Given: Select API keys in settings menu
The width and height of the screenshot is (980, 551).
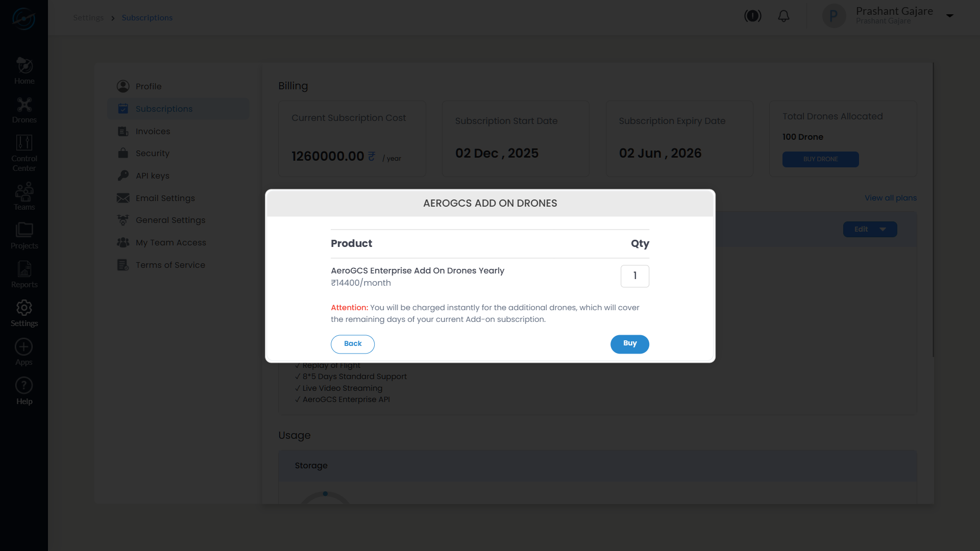Looking at the screenshot, I should coord(152,176).
